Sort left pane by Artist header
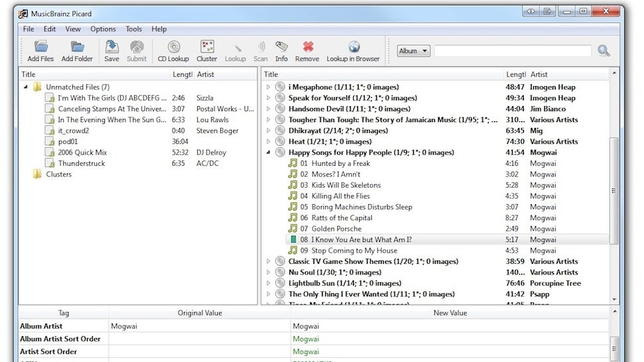The image size is (644, 362). tap(226, 74)
